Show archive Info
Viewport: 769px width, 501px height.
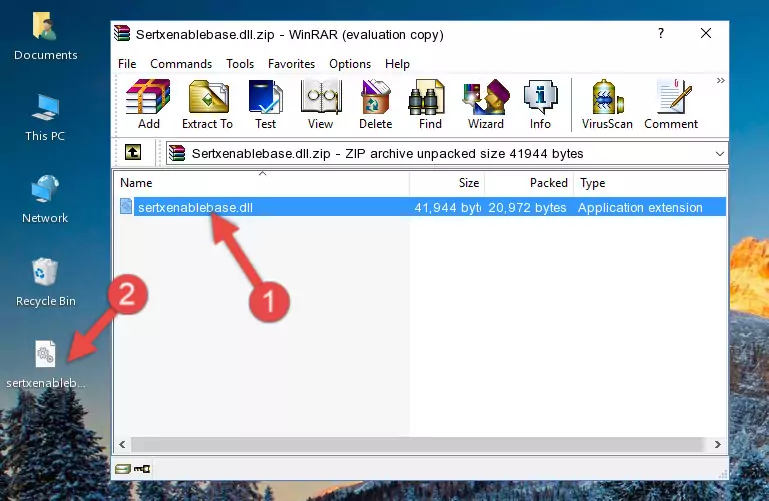coord(540,104)
